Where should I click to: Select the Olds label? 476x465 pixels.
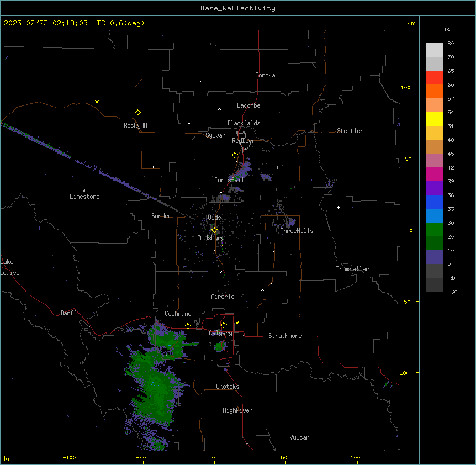click(x=214, y=218)
